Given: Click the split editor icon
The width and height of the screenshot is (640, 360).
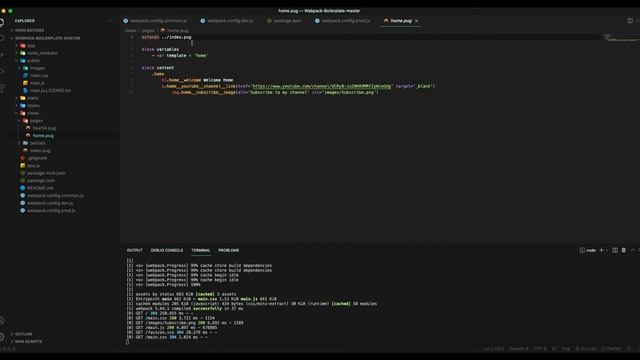Looking at the screenshot, I should pyautogui.click(x=630, y=20).
